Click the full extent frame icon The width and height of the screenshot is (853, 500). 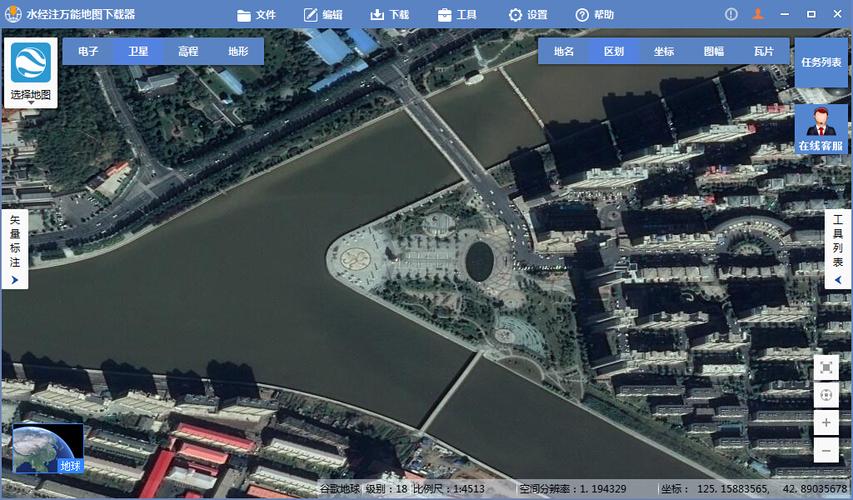[x=826, y=368]
